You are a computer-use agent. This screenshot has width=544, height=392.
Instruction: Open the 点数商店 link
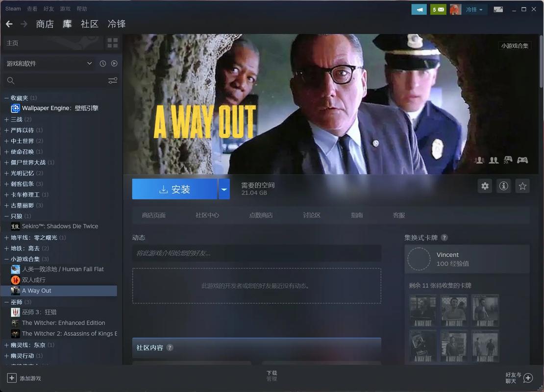click(261, 216)
